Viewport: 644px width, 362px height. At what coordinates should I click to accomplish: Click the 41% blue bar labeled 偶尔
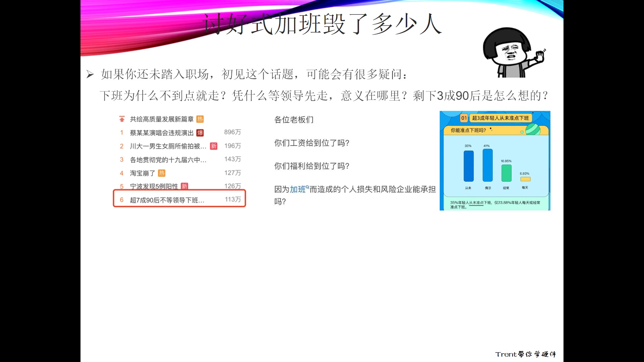point(487,165)
